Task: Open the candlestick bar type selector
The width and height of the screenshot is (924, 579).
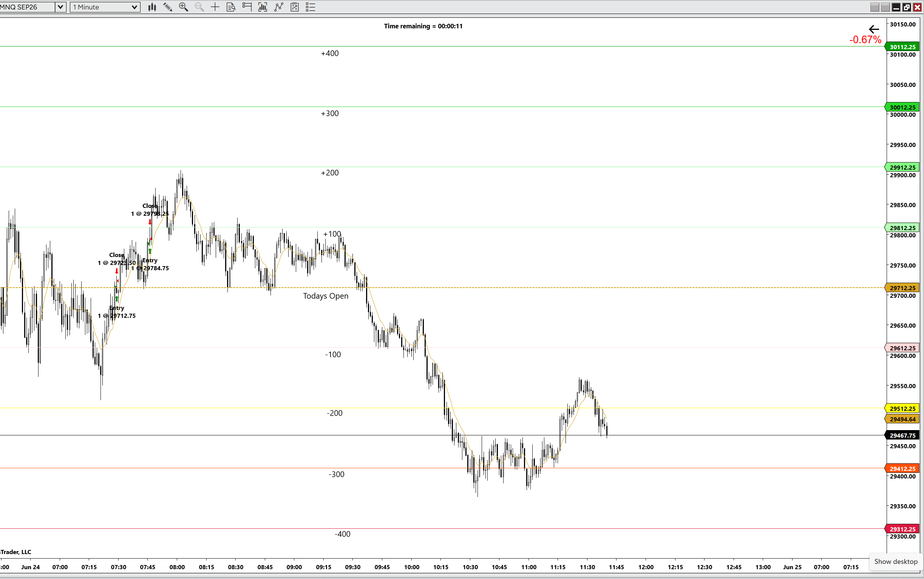Action: 152,7
